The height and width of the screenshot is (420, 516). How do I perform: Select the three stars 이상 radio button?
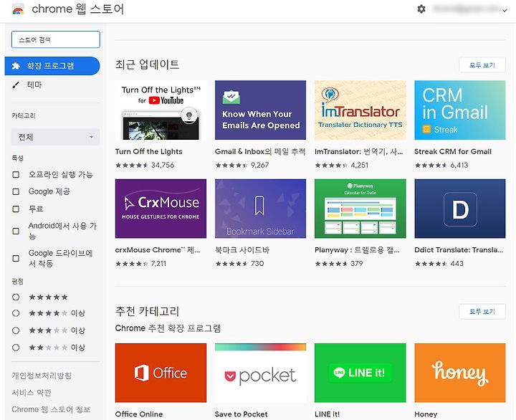[16, 330]
